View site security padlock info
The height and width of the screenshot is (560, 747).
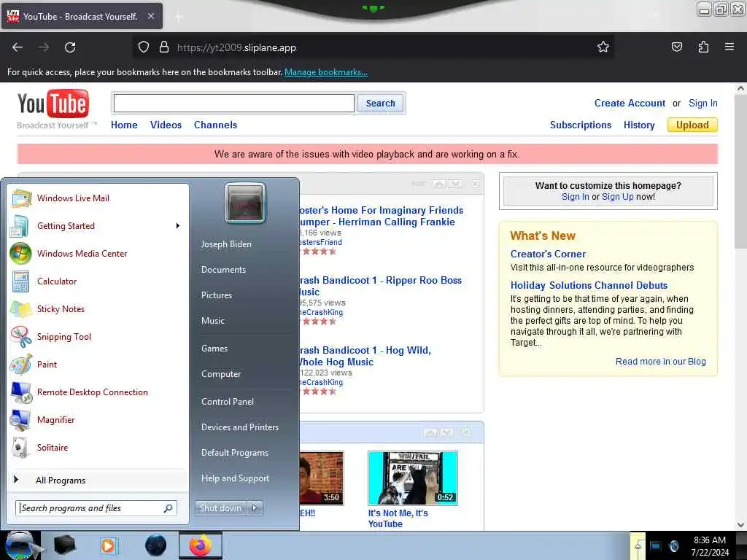(164, 47)
